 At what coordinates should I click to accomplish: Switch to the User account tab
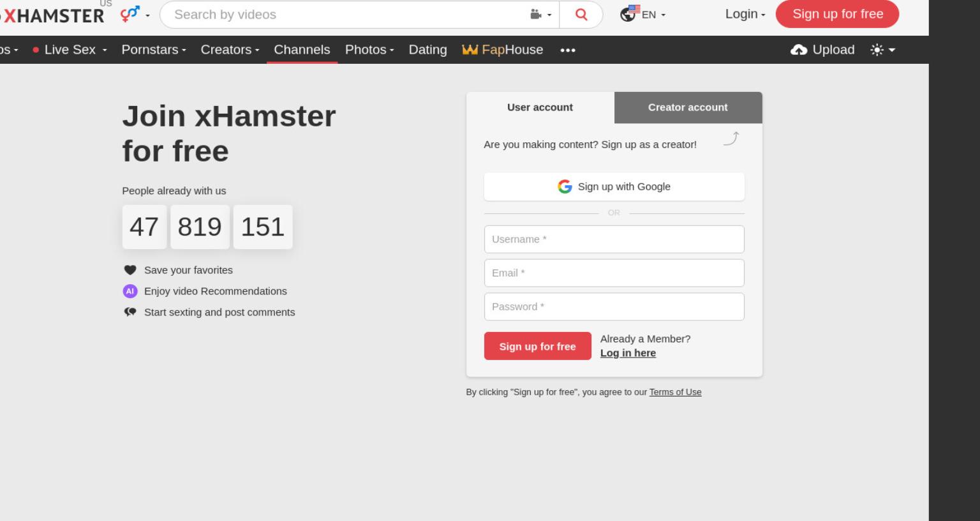coord(540,107)
